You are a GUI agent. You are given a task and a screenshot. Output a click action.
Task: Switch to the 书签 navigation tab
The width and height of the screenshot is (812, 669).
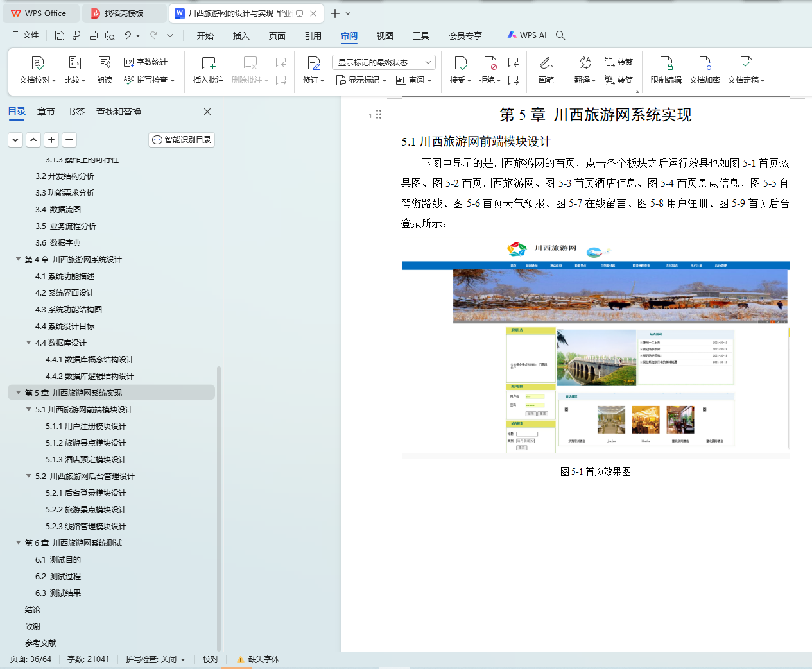(x=76, y=112)
